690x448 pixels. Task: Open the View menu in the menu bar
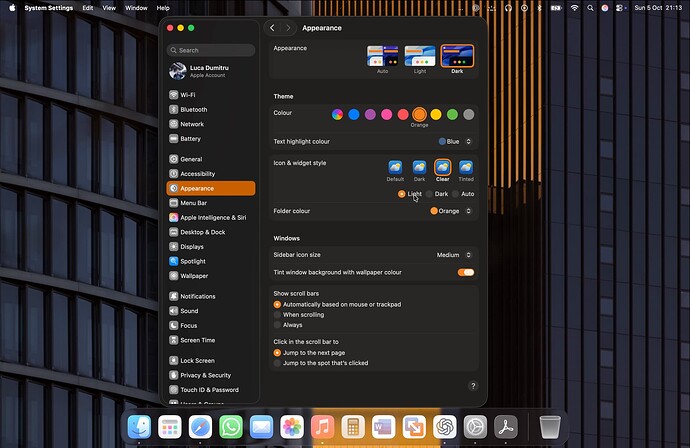tap(108, 7)
